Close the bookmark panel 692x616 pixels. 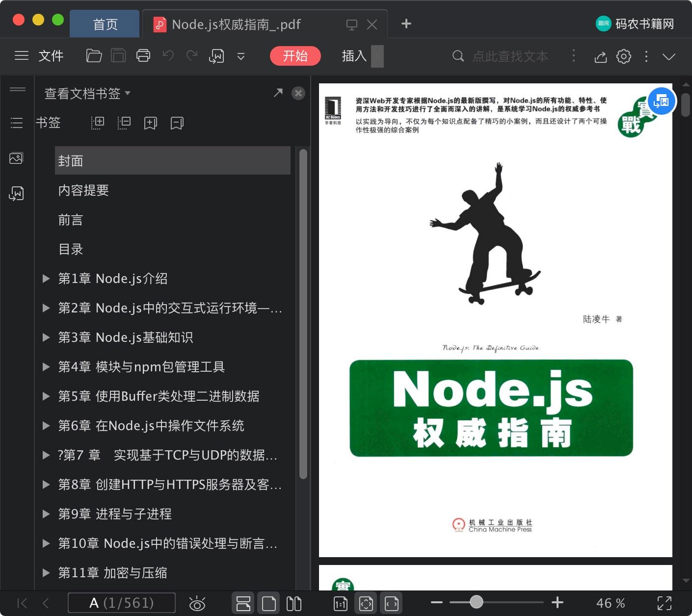(x=298, y=93)
